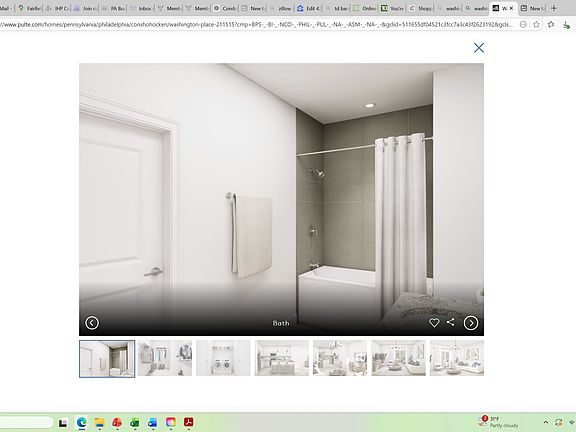
Task: Click the pulte.com address bar URL
Action: 256,25
